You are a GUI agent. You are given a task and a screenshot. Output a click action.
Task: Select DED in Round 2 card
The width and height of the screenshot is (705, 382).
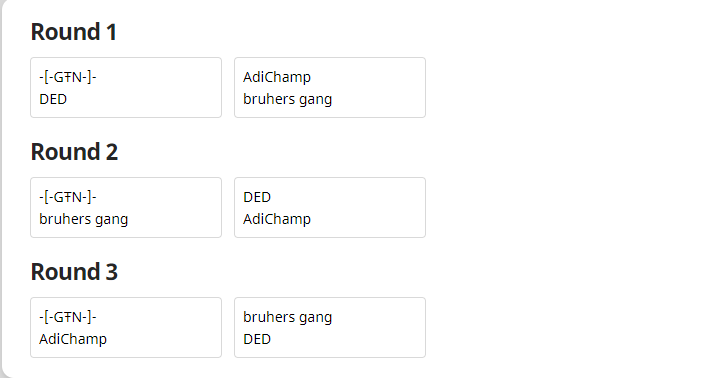click(257, 197)
